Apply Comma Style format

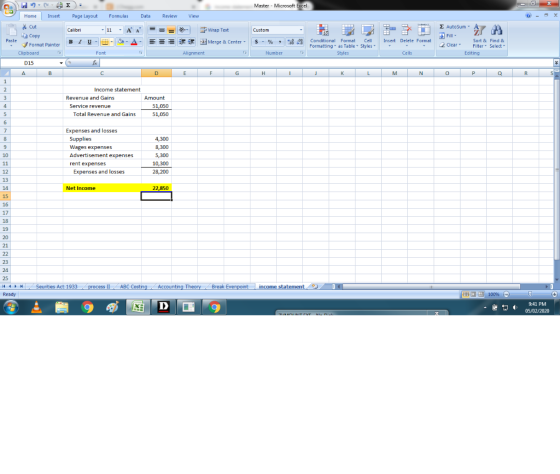pyautogui.click(x=280, y=42)
